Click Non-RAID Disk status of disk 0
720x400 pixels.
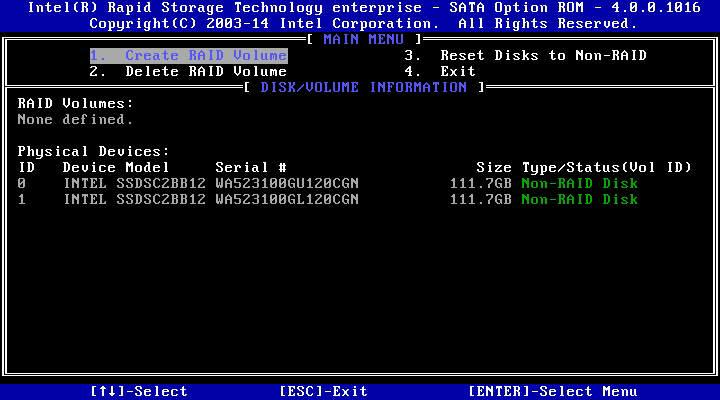tap(579, 183)
